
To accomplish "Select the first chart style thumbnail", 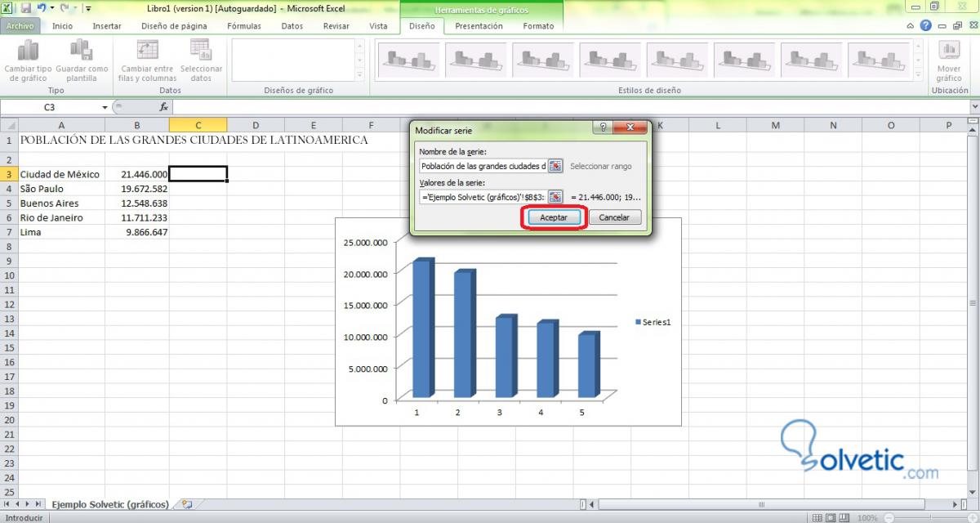I will click(410, 60).
